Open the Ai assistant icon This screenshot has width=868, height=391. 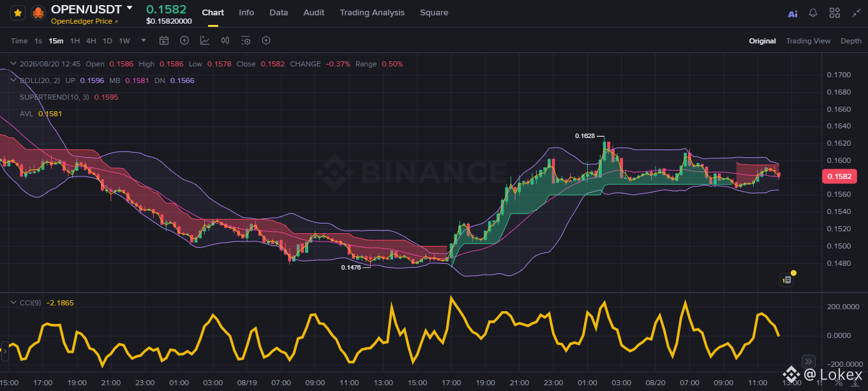(793, 13)
